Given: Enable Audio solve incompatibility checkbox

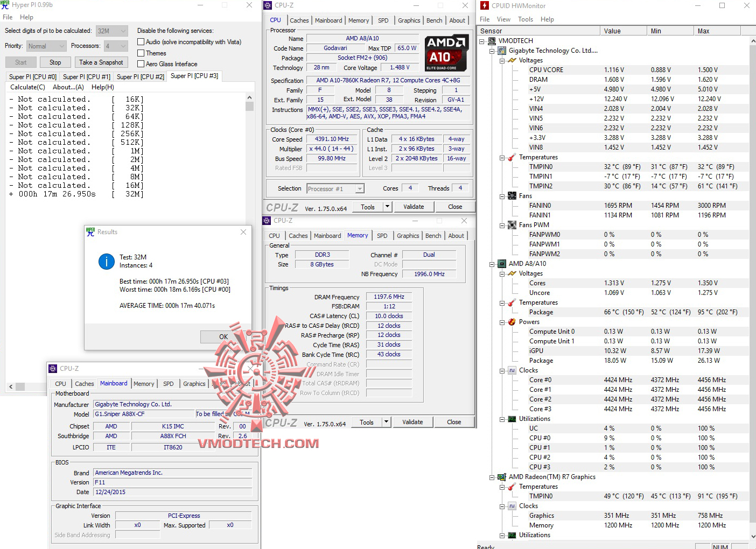Looking at the screenshot, I should coord(141,42).
